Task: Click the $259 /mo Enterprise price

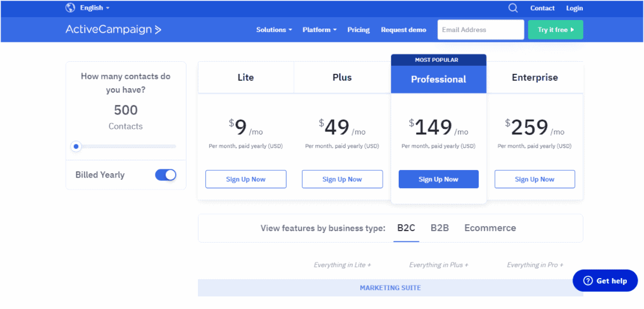Action: pos(535,128)
